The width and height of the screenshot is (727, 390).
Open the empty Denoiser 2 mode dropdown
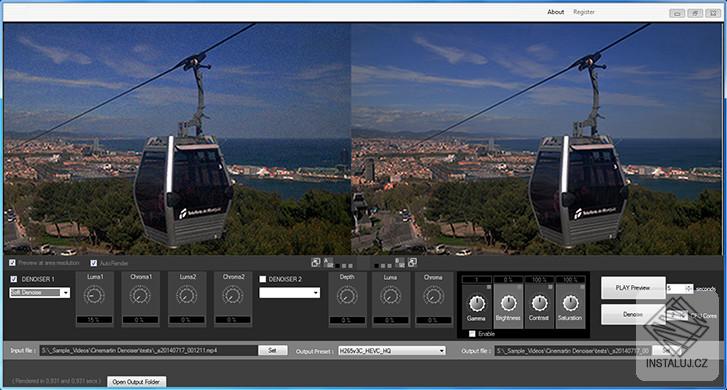pos(289,293)
